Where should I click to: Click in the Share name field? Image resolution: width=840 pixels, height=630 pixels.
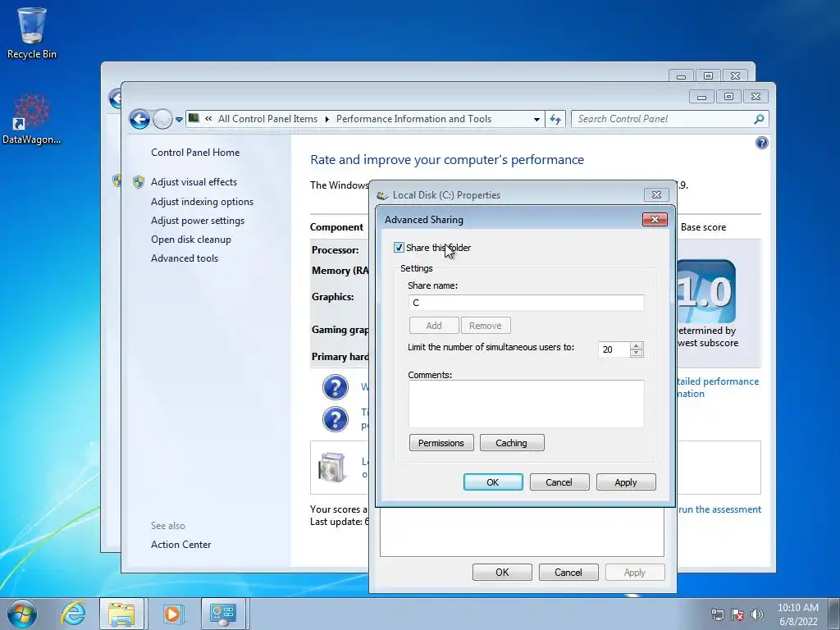(x=526, y=303)
